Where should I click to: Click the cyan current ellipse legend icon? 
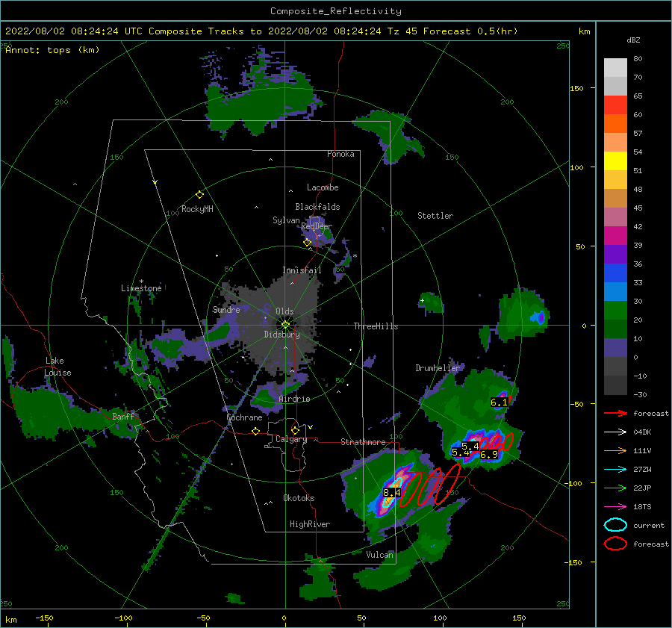(x=615, y=525)
